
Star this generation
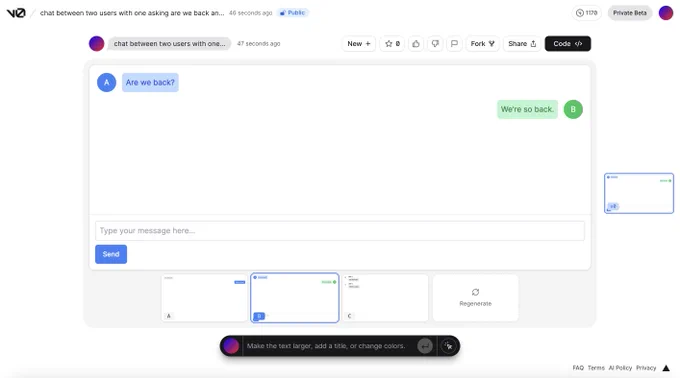(x=392, y=43)
